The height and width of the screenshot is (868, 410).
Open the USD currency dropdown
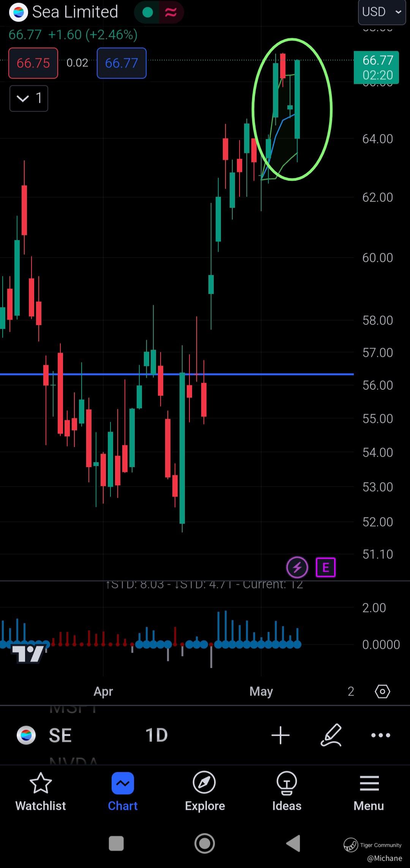[x=382, y=12]
